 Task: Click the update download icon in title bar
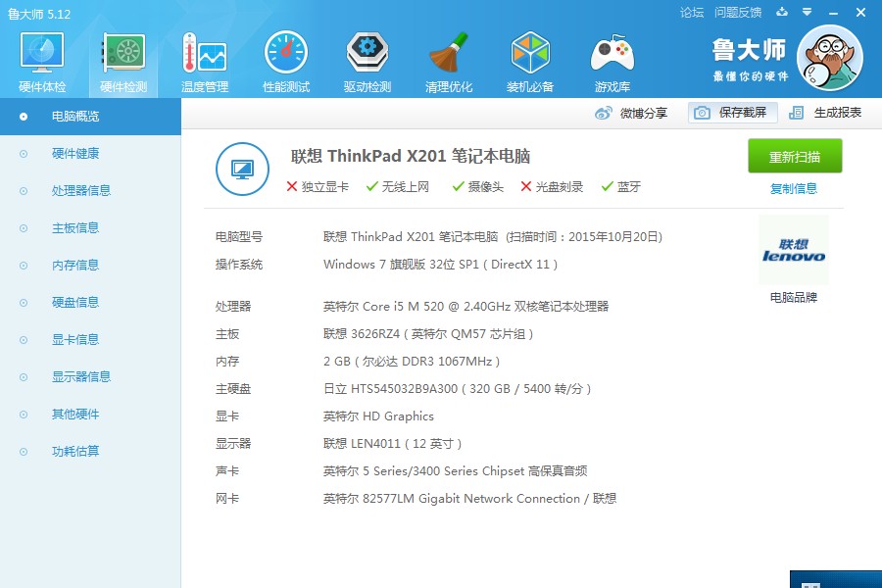(x=782, y=13)
